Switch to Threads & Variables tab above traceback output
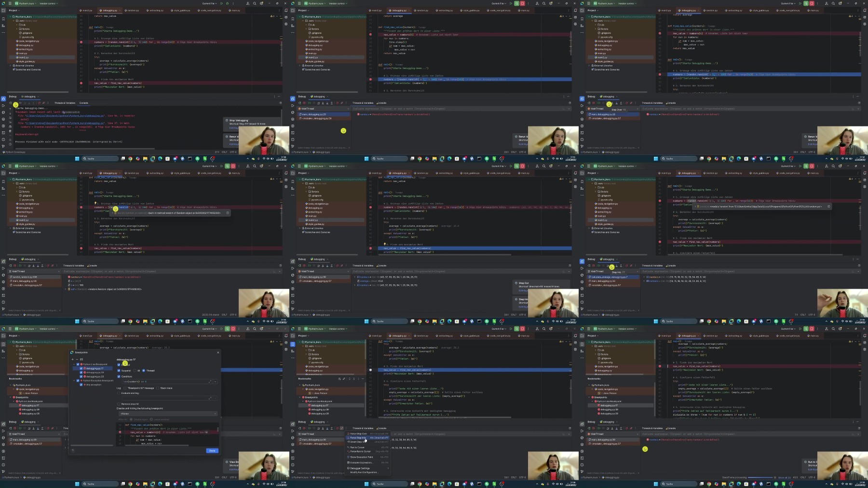868x488 pixels. (x=65, y=103)
